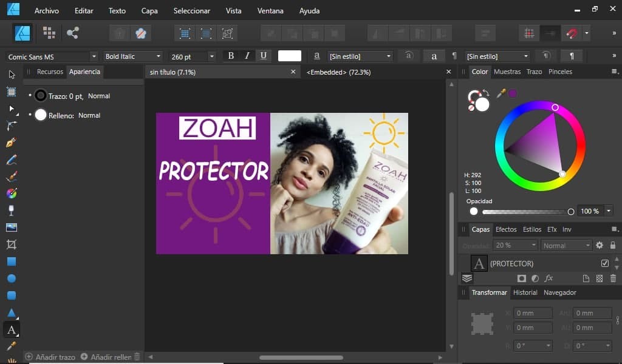The width and height of the screenshot is (622, 364).
Task: Select the Color Picker tool in toolbar
Action: pos(12,346)
